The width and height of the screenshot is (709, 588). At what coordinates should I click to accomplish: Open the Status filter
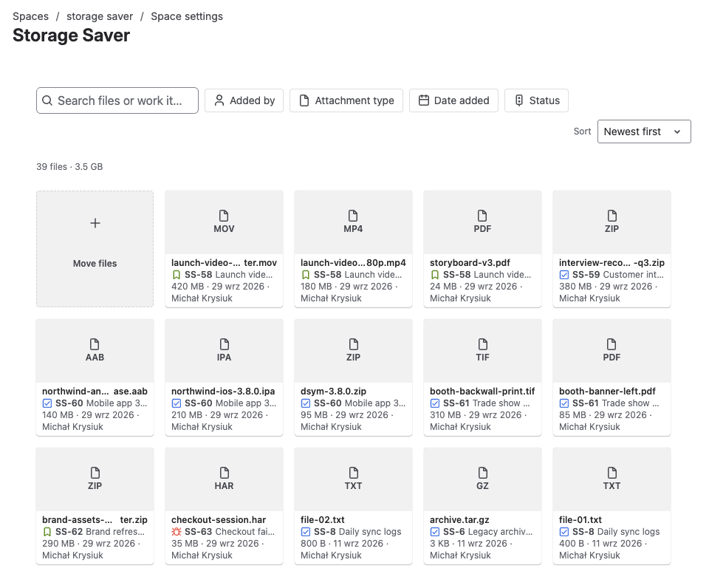tap(536, 100)
